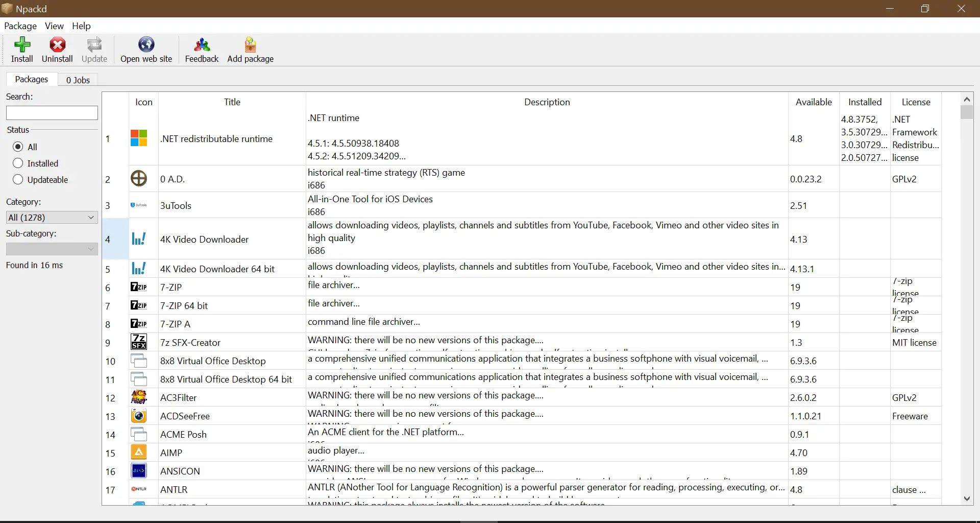This screenshot has height=523, width=980.
Task: Click the Icon column header
Action: [x=143, y=102]
